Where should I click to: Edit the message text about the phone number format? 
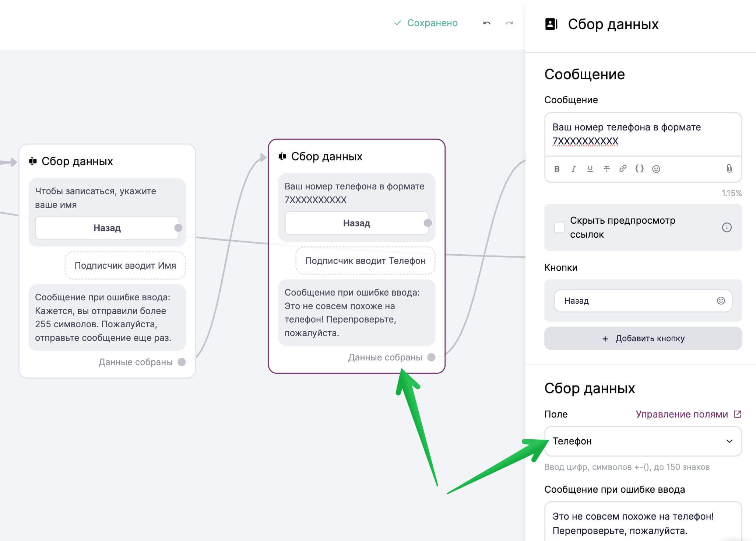[643, 134]
